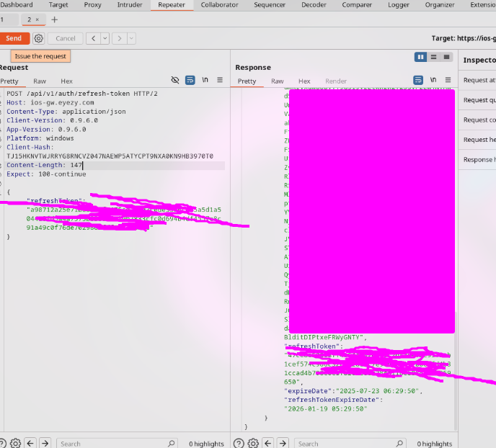The width and height of the screenshot is (496, 448).
Task: Click the Host header line
Action: (x=50, y=103)
